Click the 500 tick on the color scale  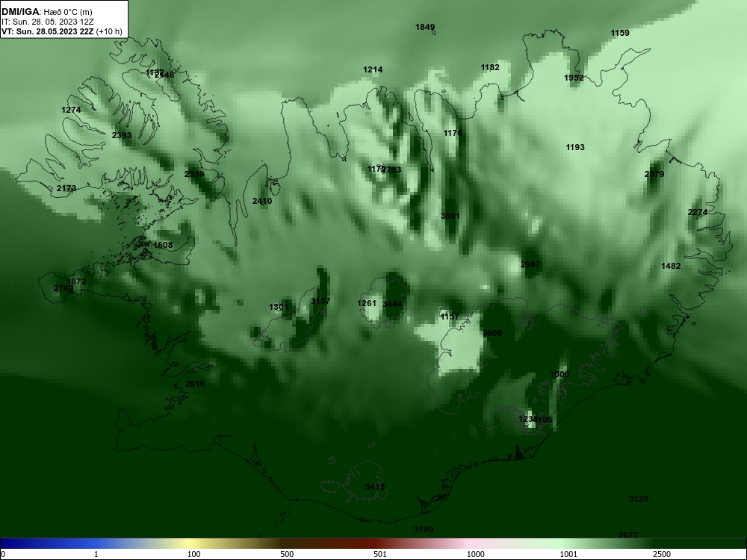pos(287,554)
